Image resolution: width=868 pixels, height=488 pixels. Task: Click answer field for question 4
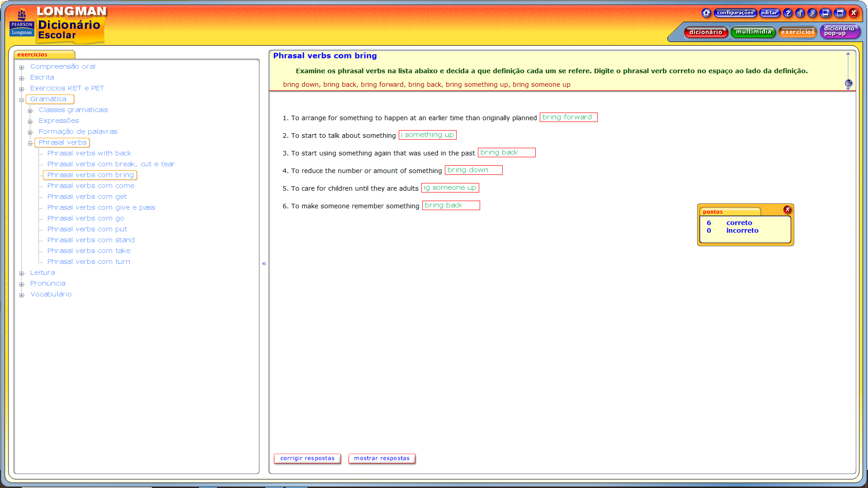[x=474, y=170]
